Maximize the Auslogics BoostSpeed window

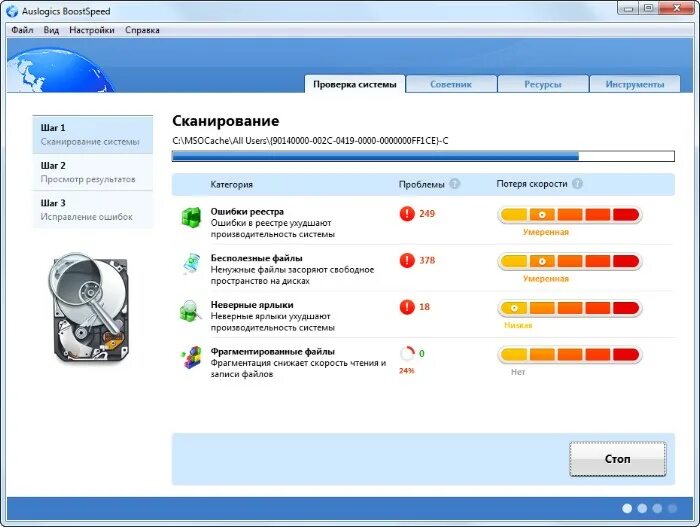(x=649, y=8)
